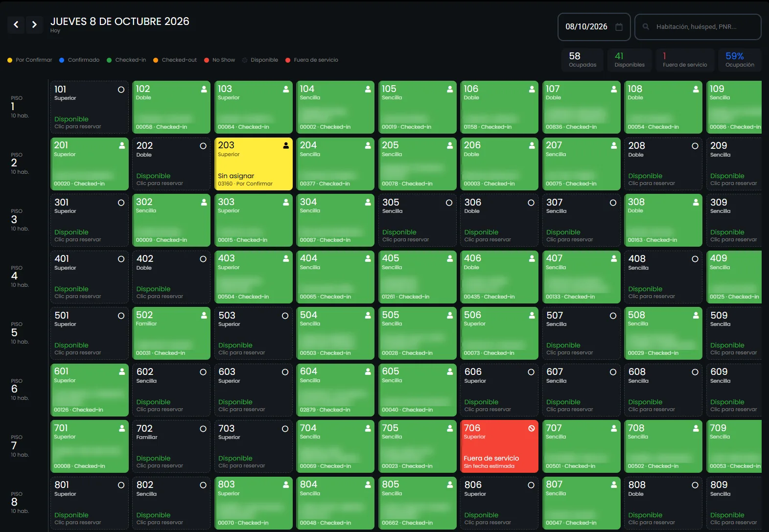Click '00501 · Checked-in' on room 707

pos(571,466)
